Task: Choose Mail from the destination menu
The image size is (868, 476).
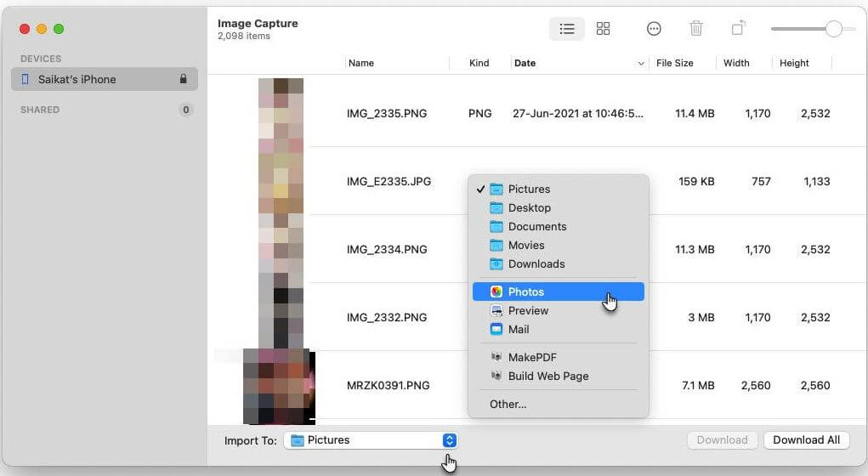Action: pyautogui.click(x=558, y=329)
